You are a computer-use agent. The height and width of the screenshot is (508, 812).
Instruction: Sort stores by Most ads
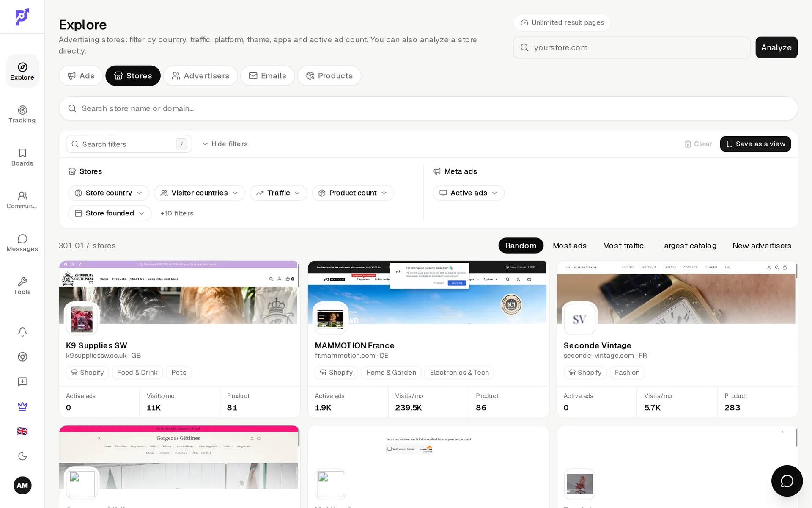[569, 246]
